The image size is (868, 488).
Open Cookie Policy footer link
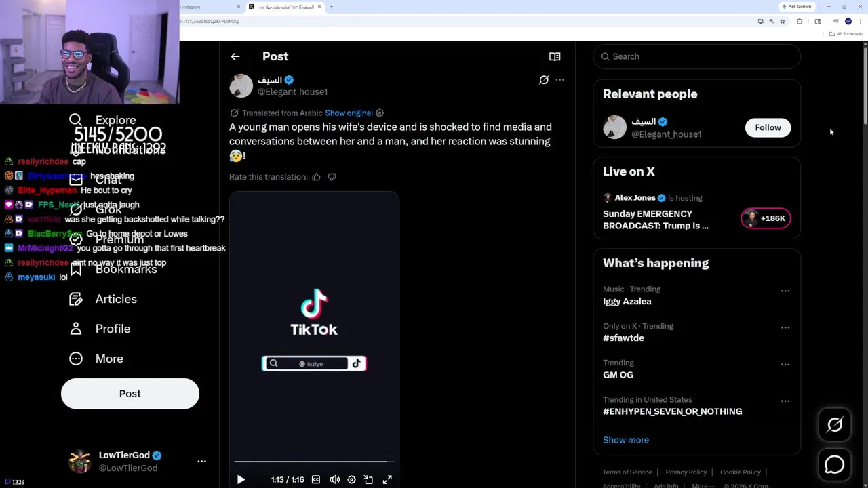(741, 472)
